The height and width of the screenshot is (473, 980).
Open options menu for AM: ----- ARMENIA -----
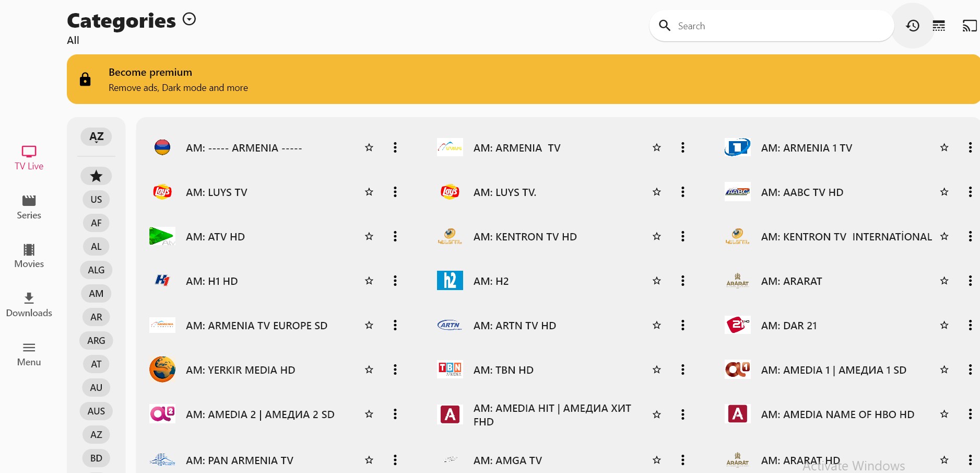(395, 147)
